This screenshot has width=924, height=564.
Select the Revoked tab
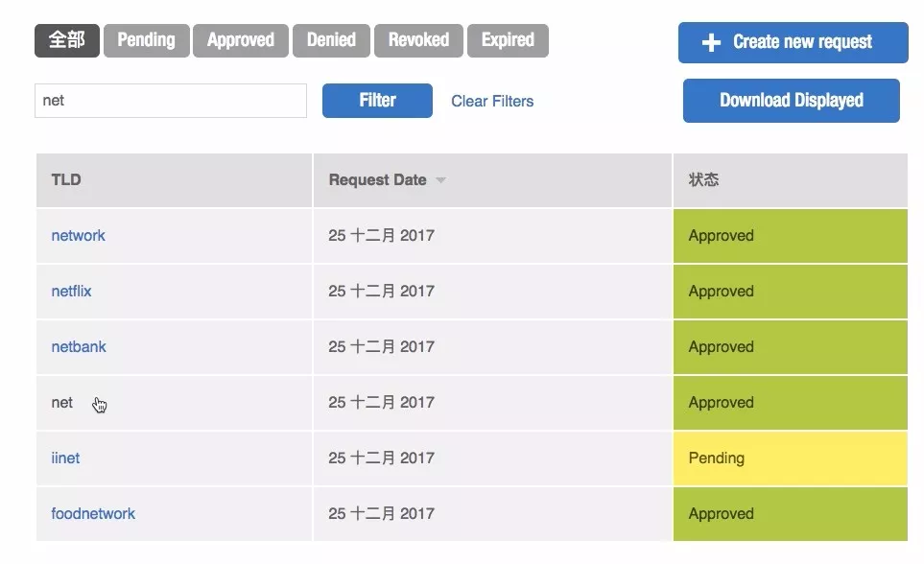(418, 40)
